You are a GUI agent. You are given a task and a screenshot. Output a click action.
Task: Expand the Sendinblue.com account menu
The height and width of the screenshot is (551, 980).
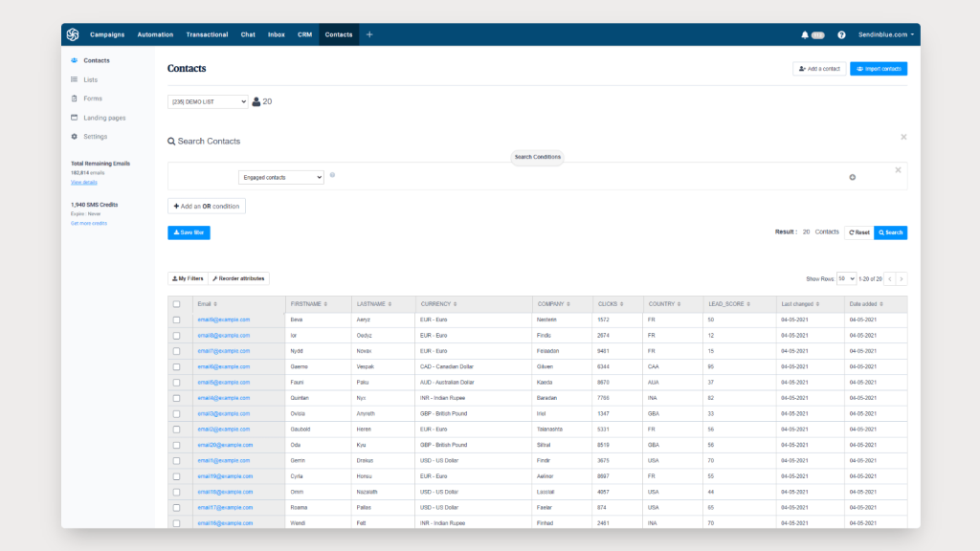coord(885,35)
